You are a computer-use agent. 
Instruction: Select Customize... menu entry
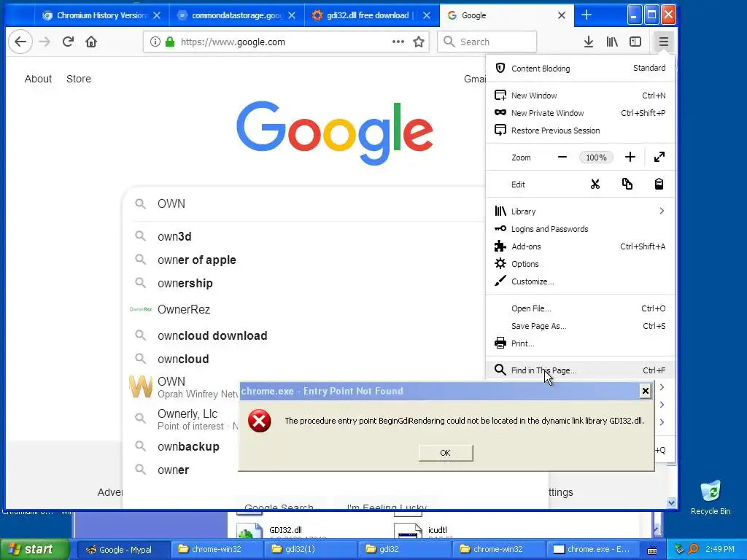click(580, 281)
